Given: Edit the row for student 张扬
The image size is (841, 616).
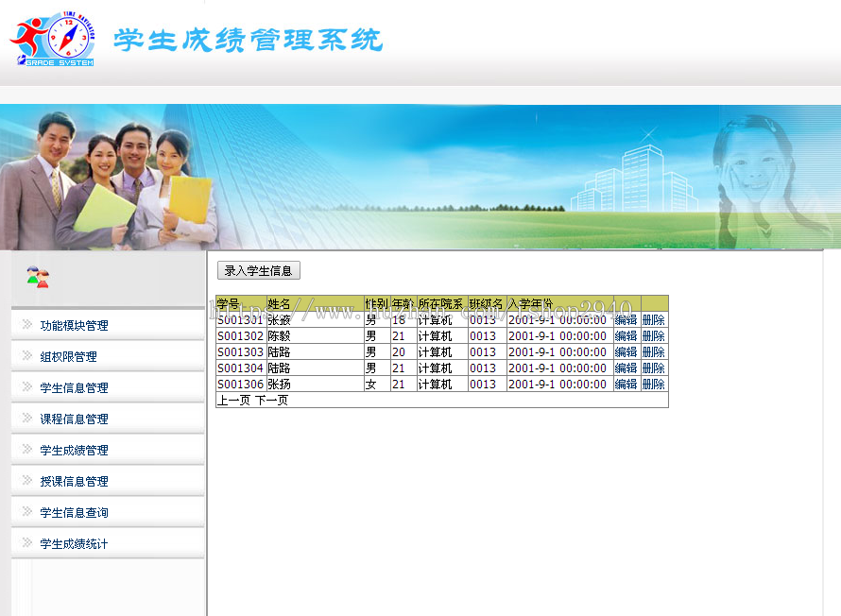Looking at the screenshot, I should pyautogui.click(x=626, y=385).
